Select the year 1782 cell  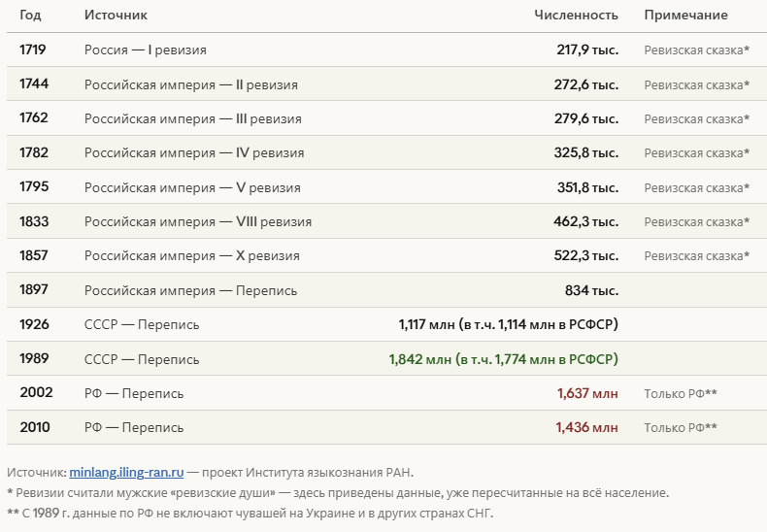point(33,152)
